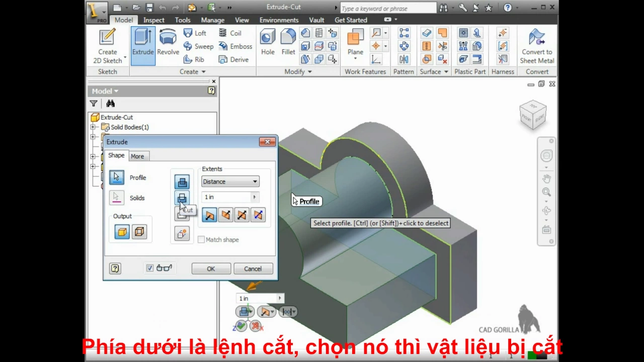Viewport: 644px width, 362px height.
Task: Switch to the Environments ribbon tab
Action: (279, 20)
